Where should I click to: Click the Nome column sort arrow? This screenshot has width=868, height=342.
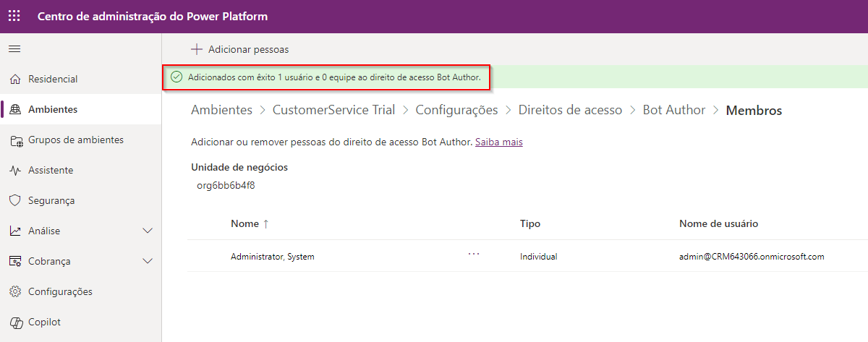point(266,224)
